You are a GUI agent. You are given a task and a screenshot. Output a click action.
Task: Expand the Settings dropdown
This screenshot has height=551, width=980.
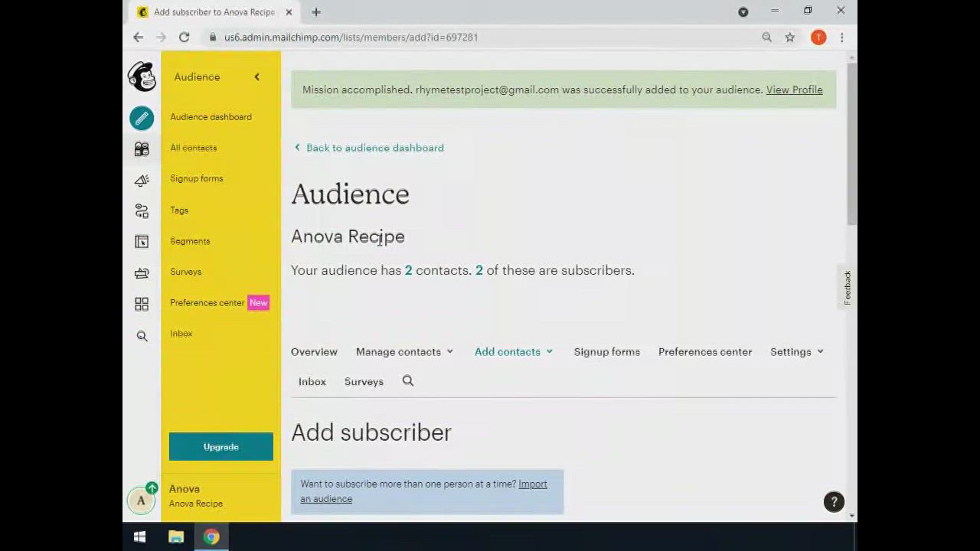pyautogui.click(x=797, y=352)
